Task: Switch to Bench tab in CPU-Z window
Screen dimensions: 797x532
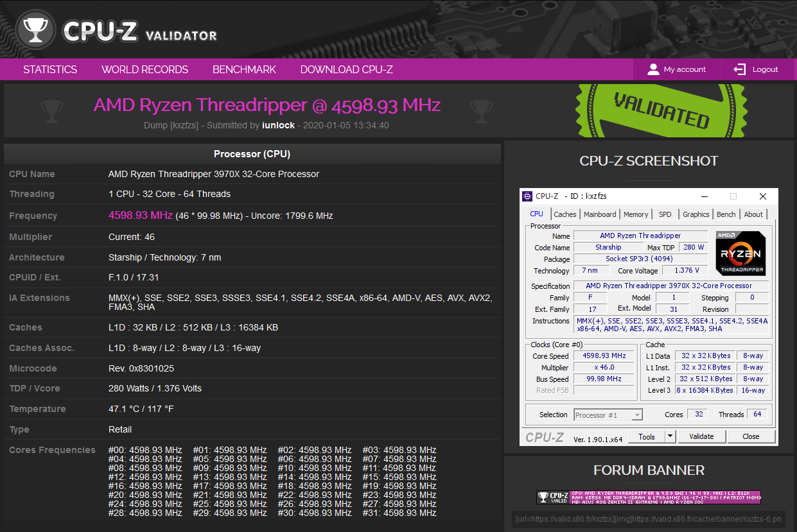Action: point(726,214)
